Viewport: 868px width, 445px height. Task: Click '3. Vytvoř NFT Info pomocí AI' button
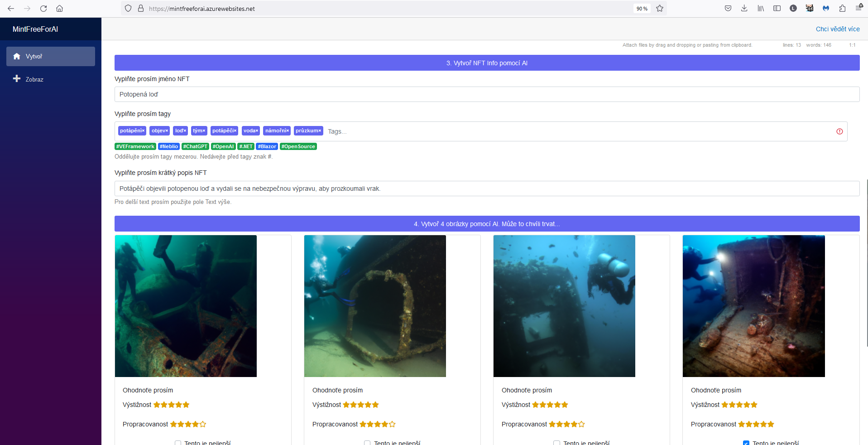[x=487, y=63]
